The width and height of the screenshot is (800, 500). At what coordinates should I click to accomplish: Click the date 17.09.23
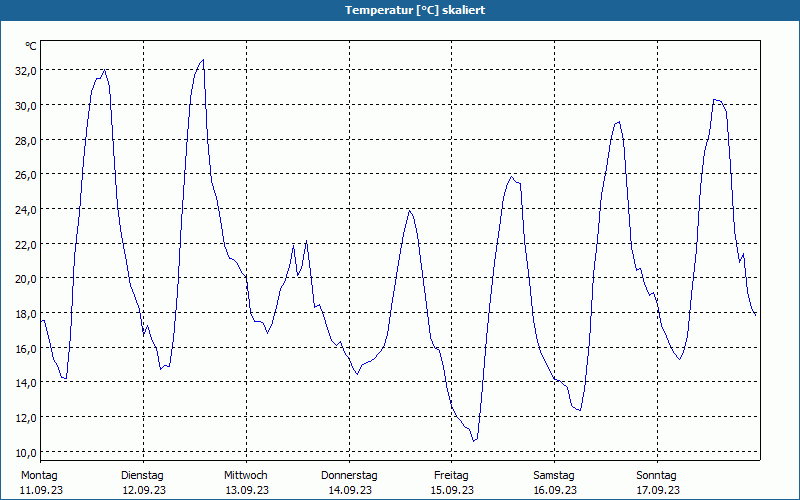[658, 490]
